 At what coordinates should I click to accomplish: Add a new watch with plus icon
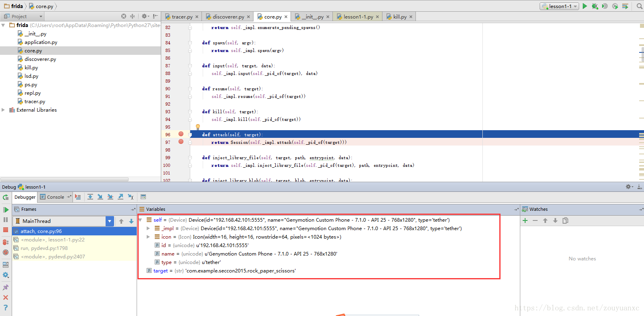point(525,220)
